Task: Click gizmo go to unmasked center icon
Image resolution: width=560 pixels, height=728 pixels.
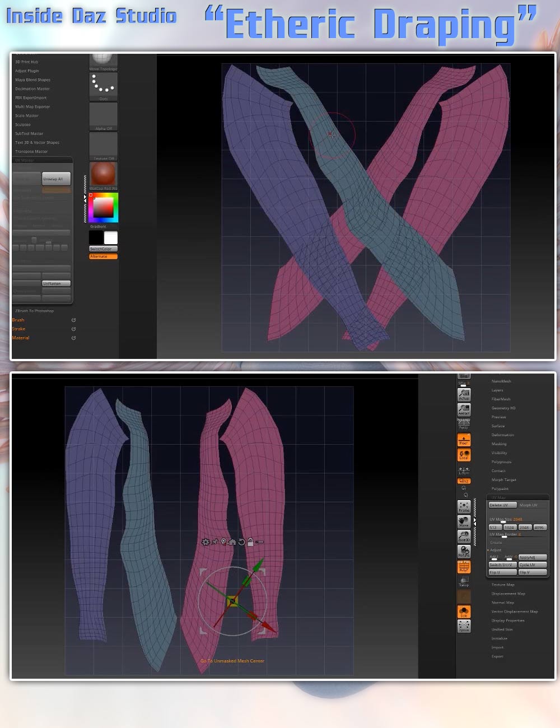Action: pyautogui.click(x=223, y=542)
